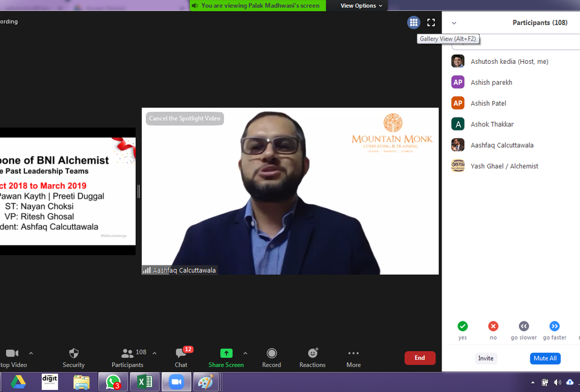Select the red 'no' feedback icon
Screen dimensions: 580x392
(493, 326)
